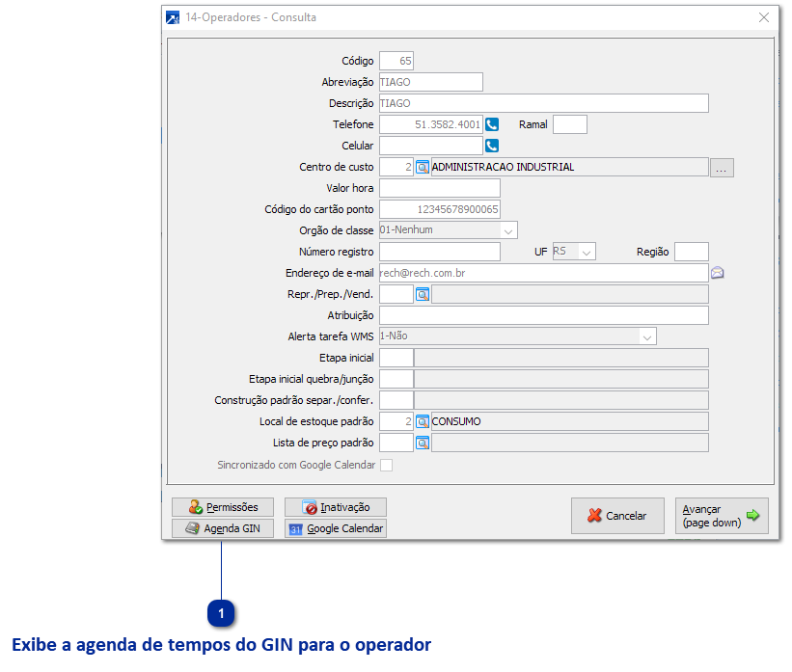This screenshot has width=792, height=672.
Task: Click the Código do cartão ponto field
Action: click(440, 209)
